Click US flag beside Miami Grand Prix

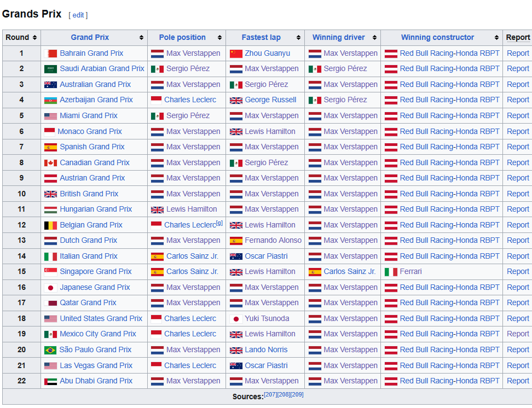tap(50, 116)
